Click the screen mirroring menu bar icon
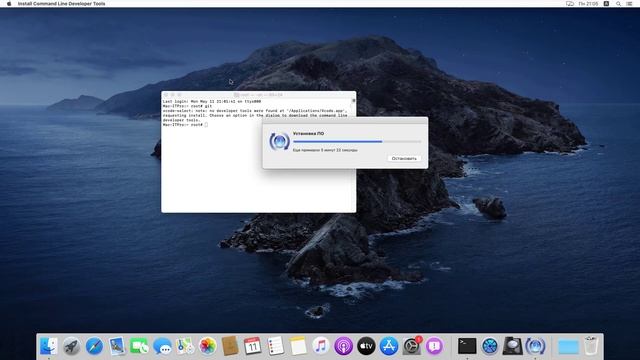 click(x=570, y=3)
